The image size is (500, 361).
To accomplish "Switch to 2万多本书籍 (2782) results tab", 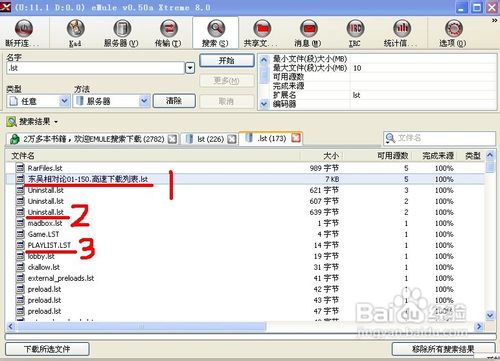I will coord(92,139).
